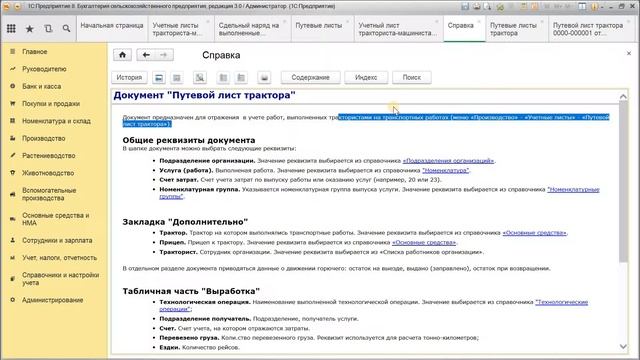
Task: Open Учет, налоги, отчетность section
Action: click(55, 258)
